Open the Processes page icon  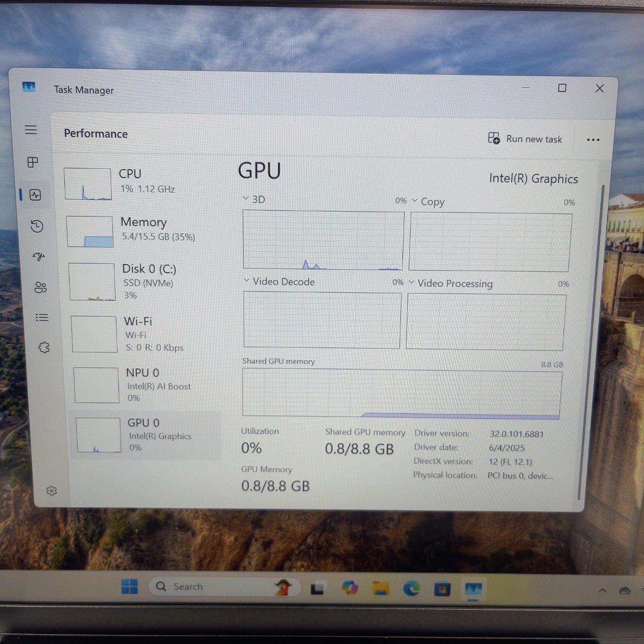tap(33, 162)
